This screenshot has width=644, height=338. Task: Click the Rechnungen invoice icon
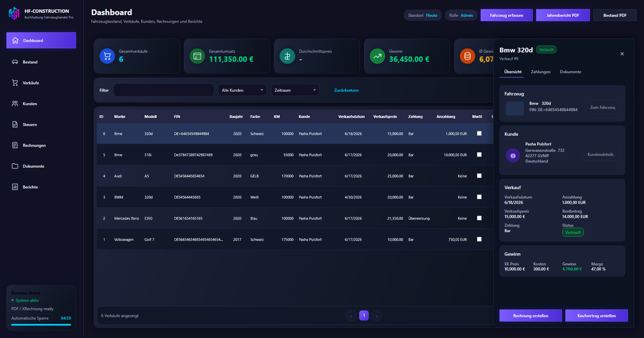[15, 145]
